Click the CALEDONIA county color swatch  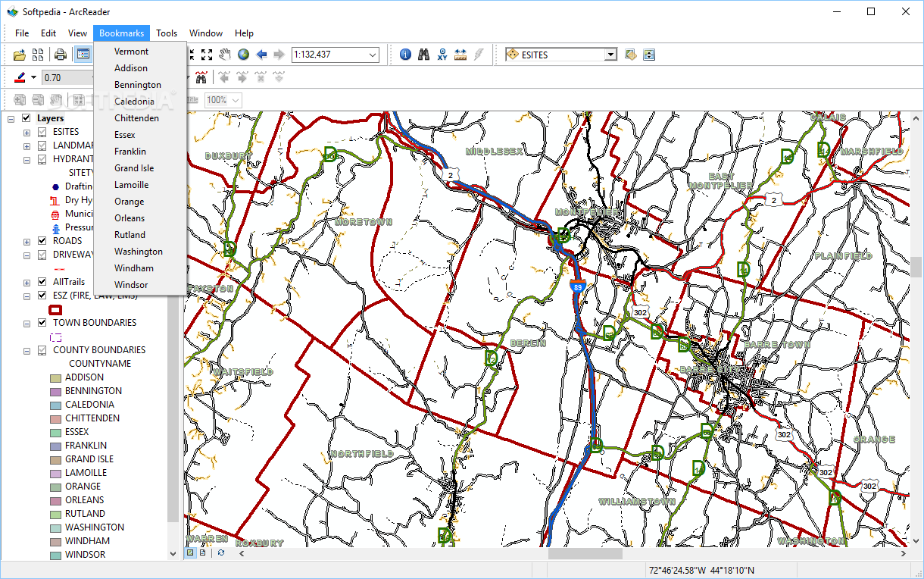point(55,405)
